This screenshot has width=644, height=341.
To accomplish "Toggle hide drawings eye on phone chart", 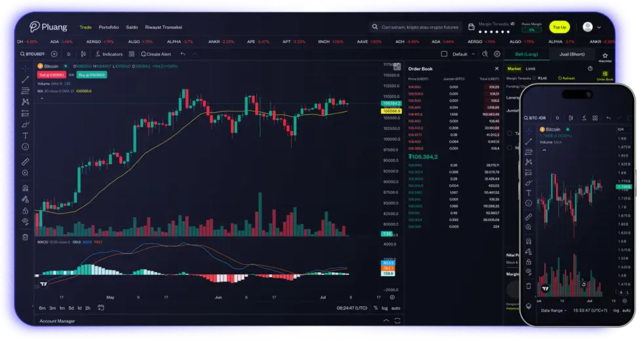I will (x=529, y=272).
